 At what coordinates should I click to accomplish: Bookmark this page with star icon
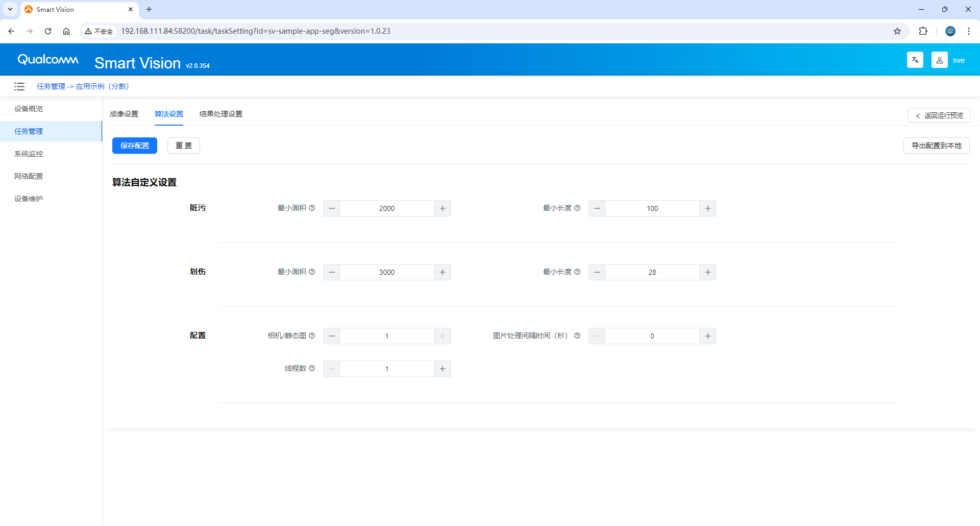pyautogui.click(x=897, y=31)
